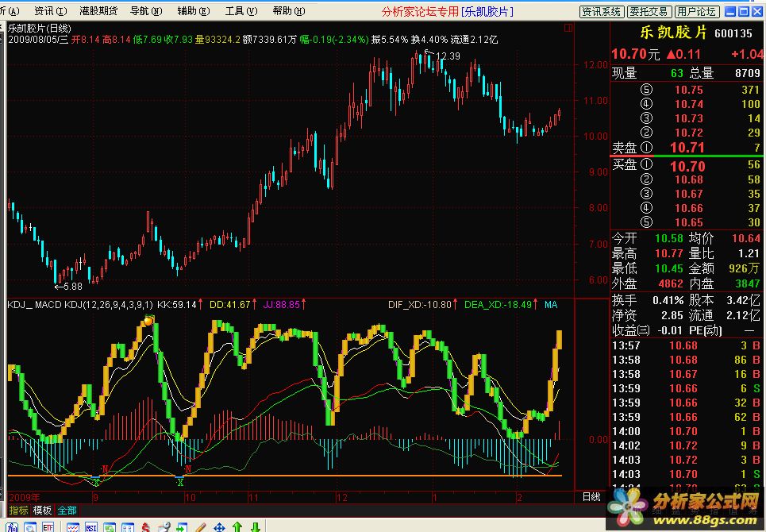Switch to the 模板 tab
The image size is (766, 532).
[x=43, y=511]
